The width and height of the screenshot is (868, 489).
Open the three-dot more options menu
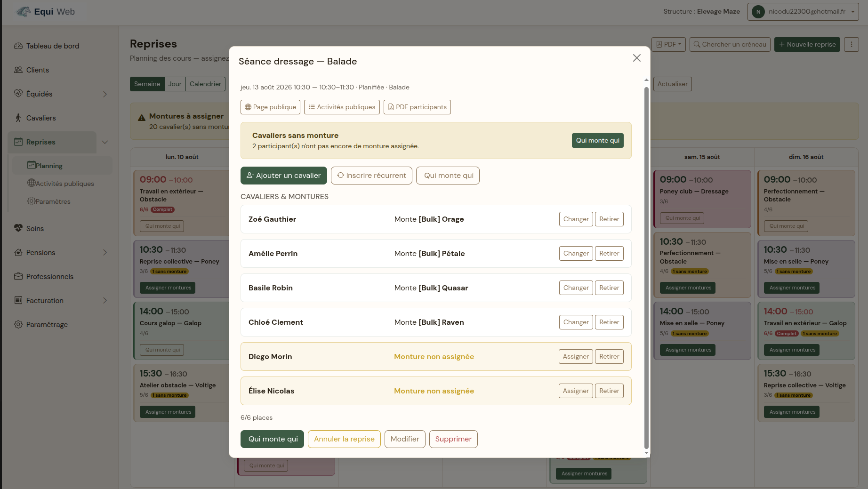pos(851,44)
